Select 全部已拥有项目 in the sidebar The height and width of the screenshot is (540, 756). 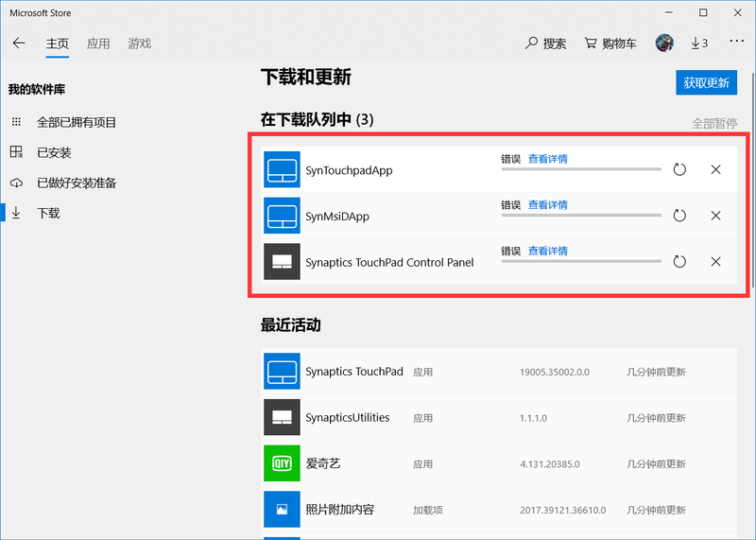[77, 122]
